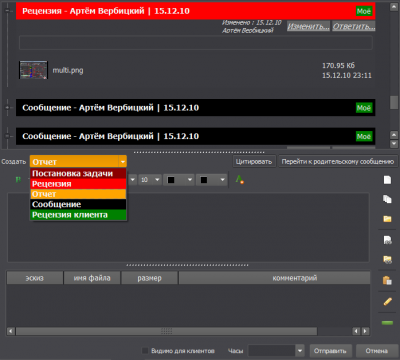This screenshot has width=400, height=360.
Task: Collapse the Рецензия message tree node
Action: pyautogui.click(x=8, y=10)
